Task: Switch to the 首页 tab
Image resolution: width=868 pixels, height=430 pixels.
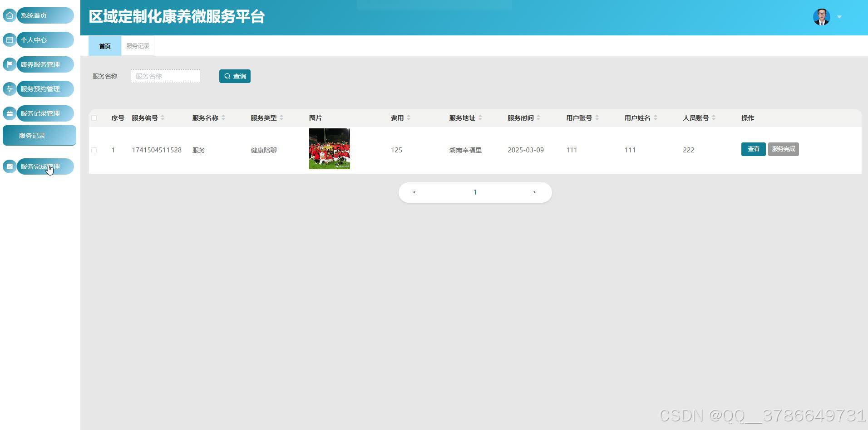Action: 105,46
